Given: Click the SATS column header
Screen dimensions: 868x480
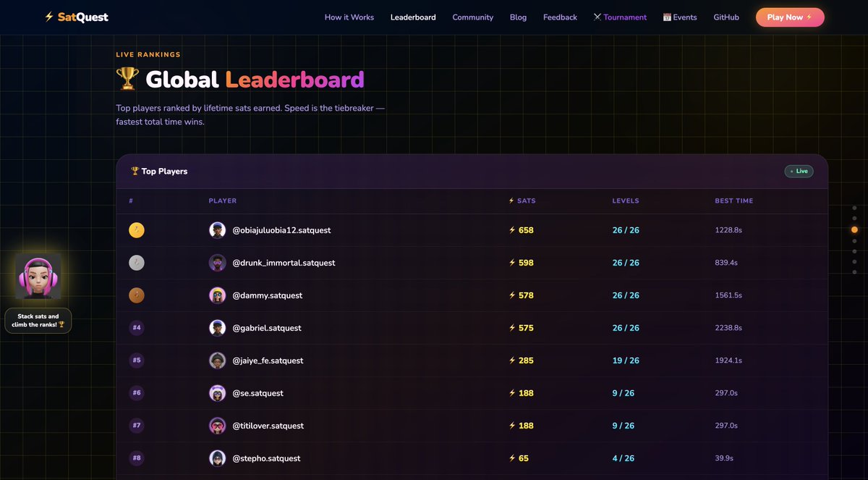Looking at the screenshot, I should (522, 201).
